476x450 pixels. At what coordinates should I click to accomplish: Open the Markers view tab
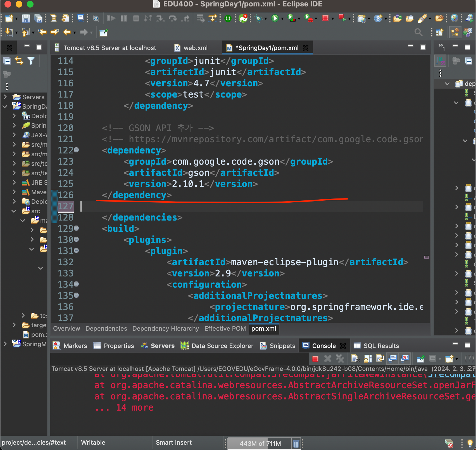tap(70, 346)
